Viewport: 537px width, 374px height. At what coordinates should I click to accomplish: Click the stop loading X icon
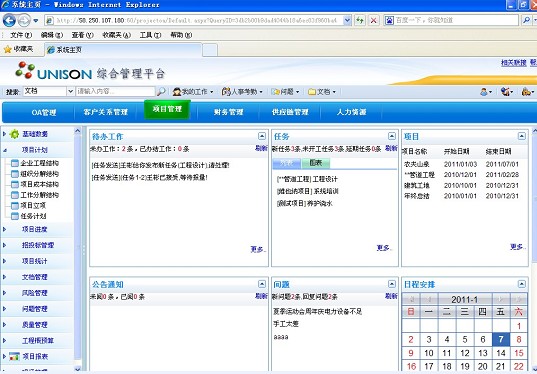click(x=374, y=21)
